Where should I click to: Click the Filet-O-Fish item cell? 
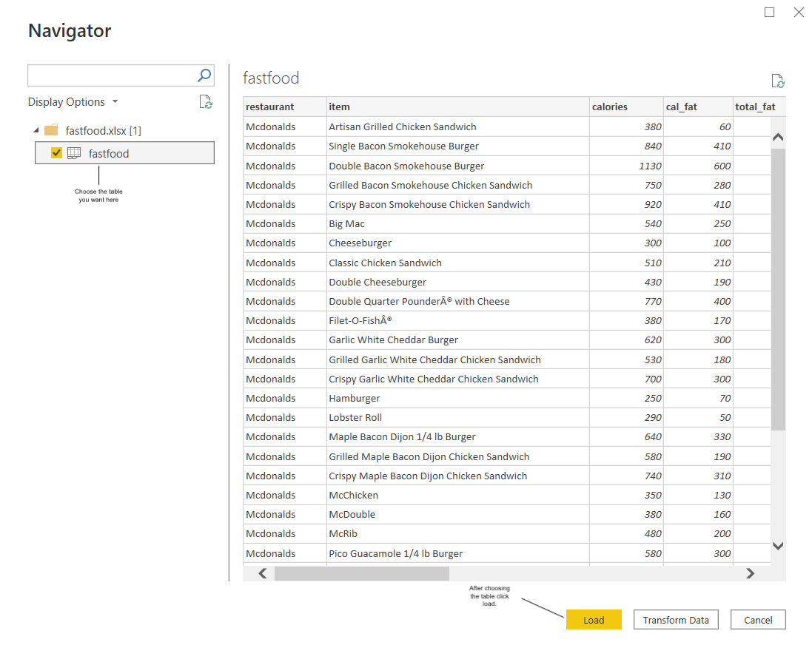pos(457,320)
